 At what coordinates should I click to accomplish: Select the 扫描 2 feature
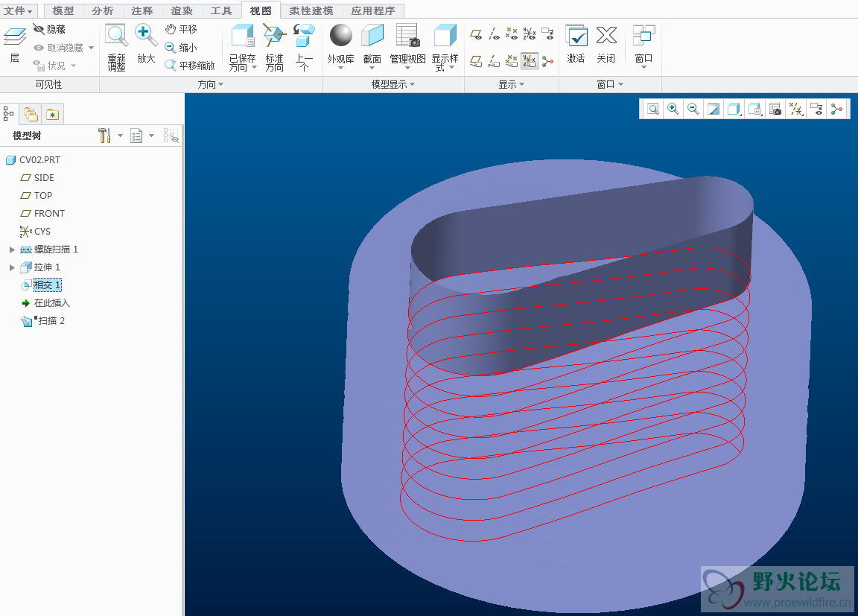(42, 320)
